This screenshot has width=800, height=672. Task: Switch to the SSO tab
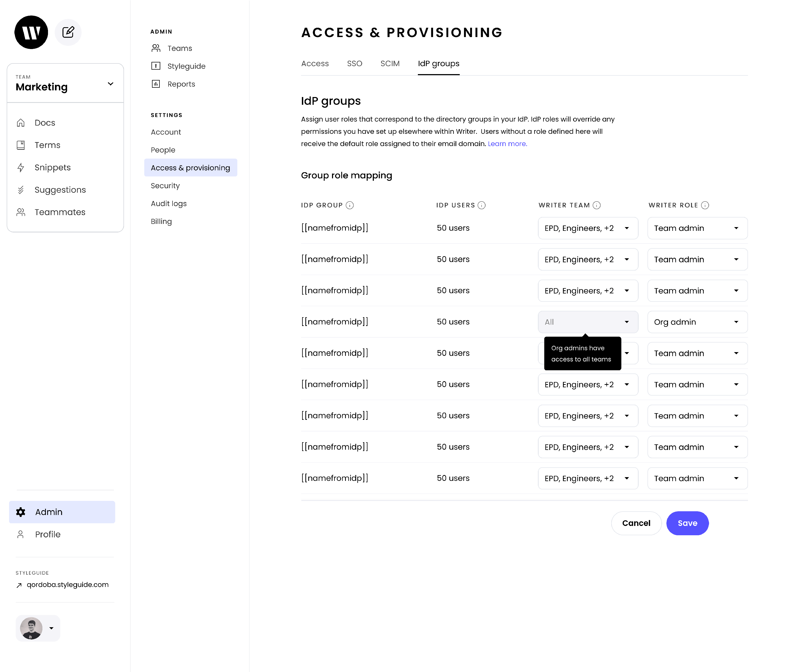coord(354,64)
